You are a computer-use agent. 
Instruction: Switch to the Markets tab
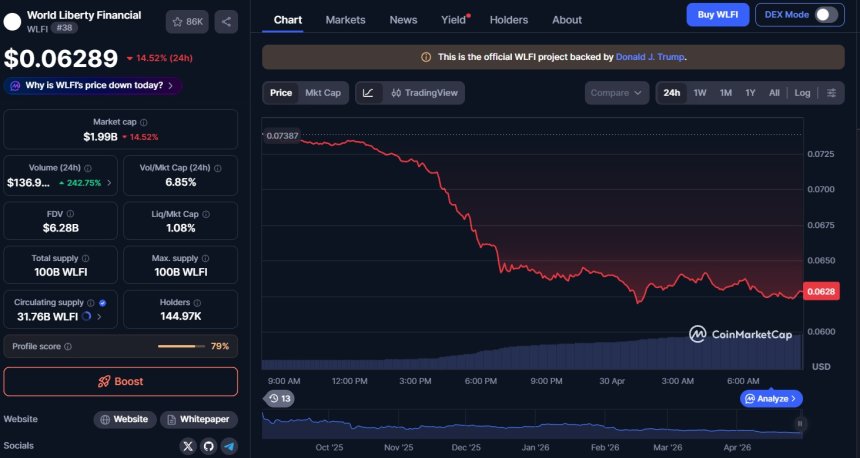pyautogui.click(x=345, y=20)
